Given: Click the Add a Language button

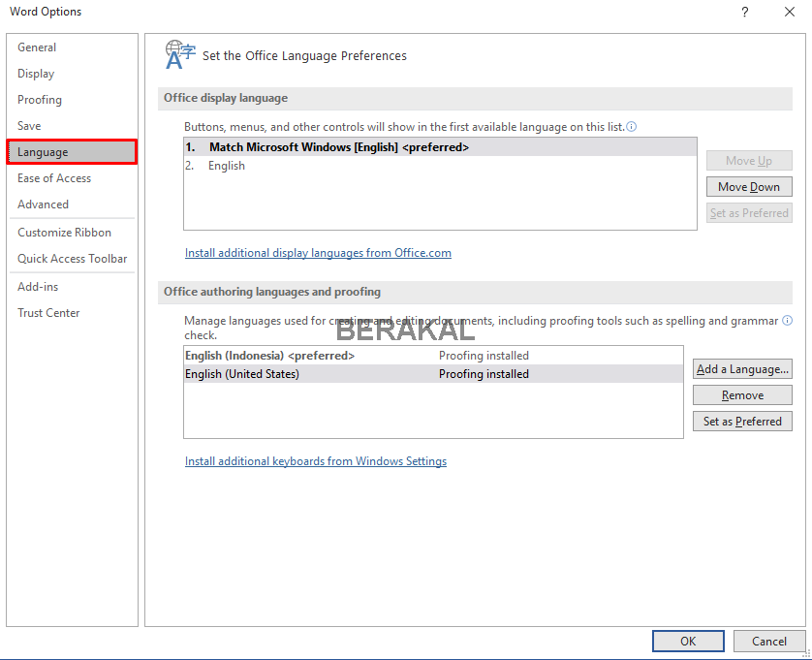Looking at the screenshot, I should coord(742,369).
